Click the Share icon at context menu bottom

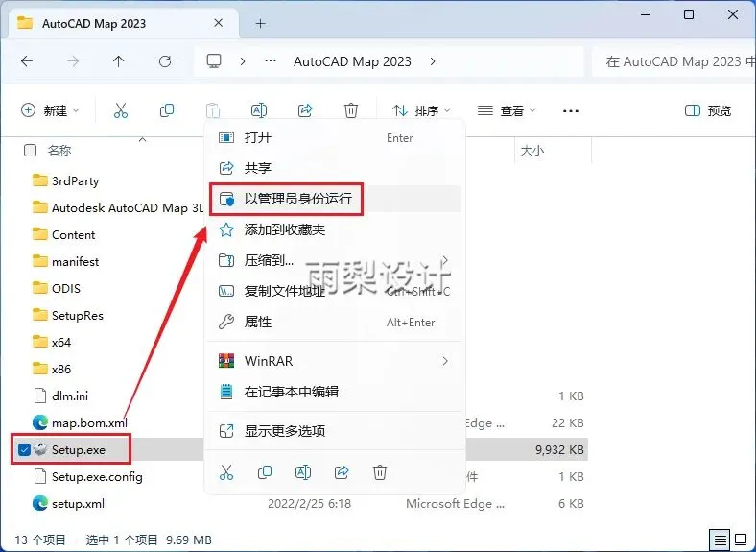coord(342,472)
